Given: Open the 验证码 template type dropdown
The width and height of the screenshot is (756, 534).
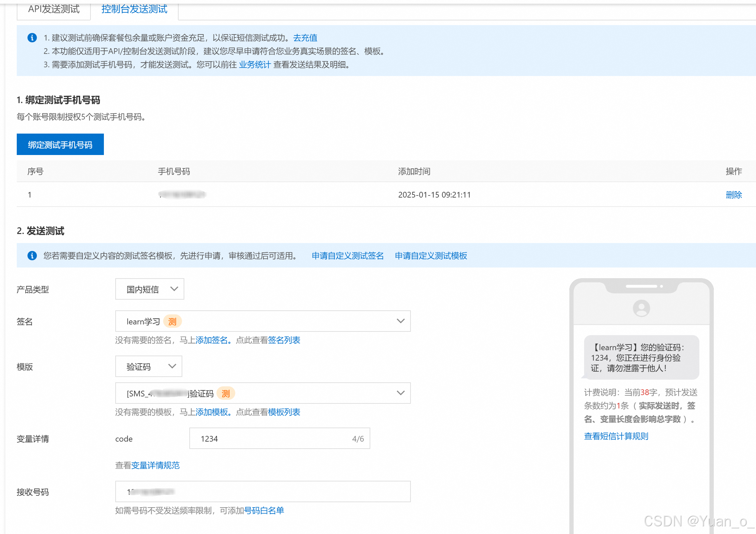Looking at the screenshot, I should pos(148,367).
